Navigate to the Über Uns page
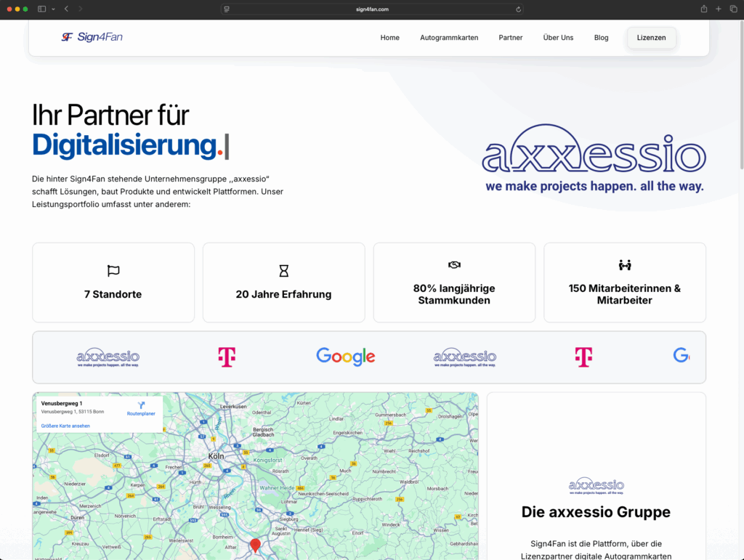 coord(558,38)
